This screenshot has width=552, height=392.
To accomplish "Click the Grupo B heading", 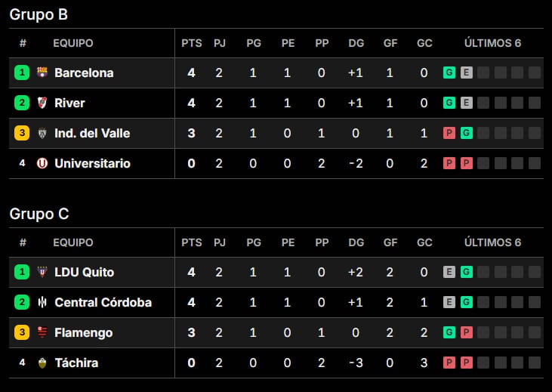I will pos(39,14).
